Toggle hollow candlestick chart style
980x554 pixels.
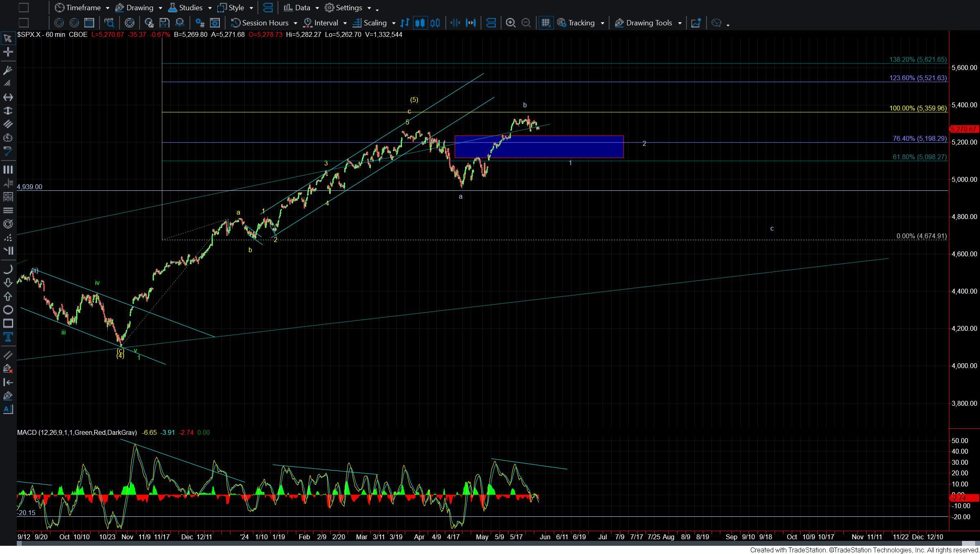[435, 23]
